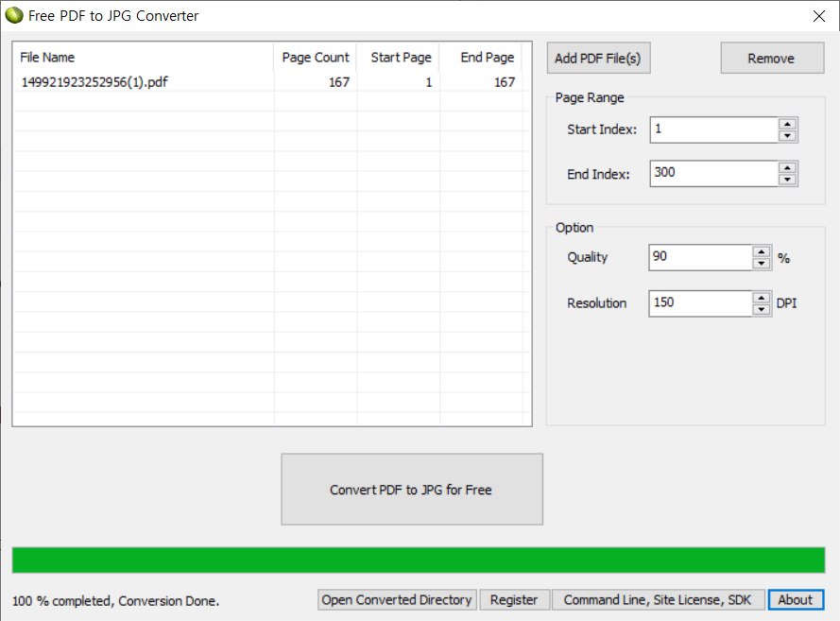Focus the Quality field showing 90
The height and width of the screenshot is (621, 840).
(701, 258)
